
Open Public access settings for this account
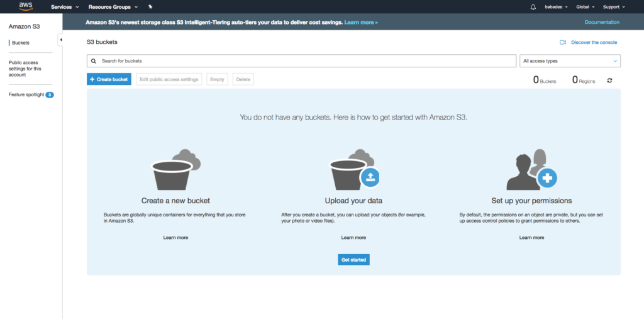25,69
